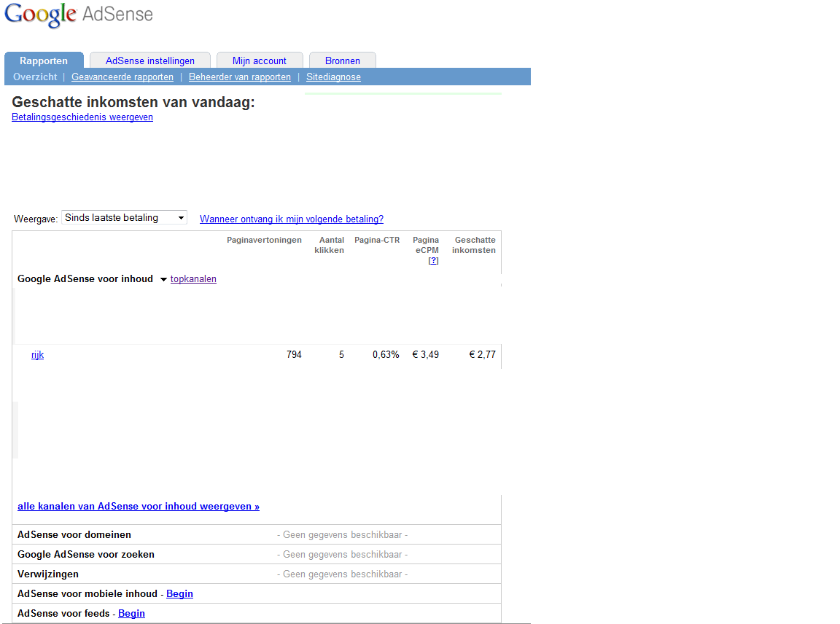840x624 pixels.
Task: Click 'Google AdSense voor inhoud' heading
Action: (x=85, y=278)
